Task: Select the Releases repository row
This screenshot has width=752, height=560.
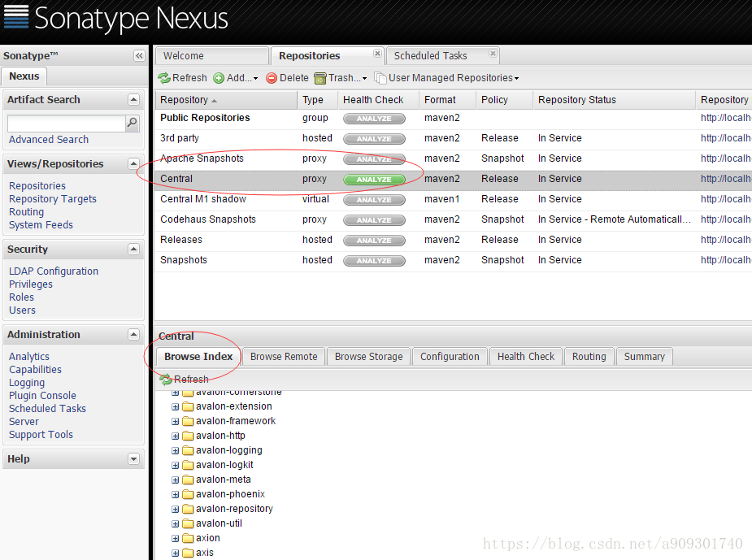Action: click(x=453, y=240)
